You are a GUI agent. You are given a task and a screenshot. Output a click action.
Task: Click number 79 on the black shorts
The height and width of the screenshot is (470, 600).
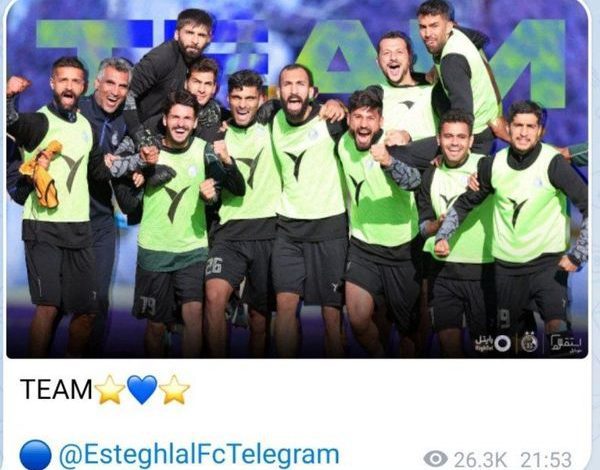tap(147, 305)
